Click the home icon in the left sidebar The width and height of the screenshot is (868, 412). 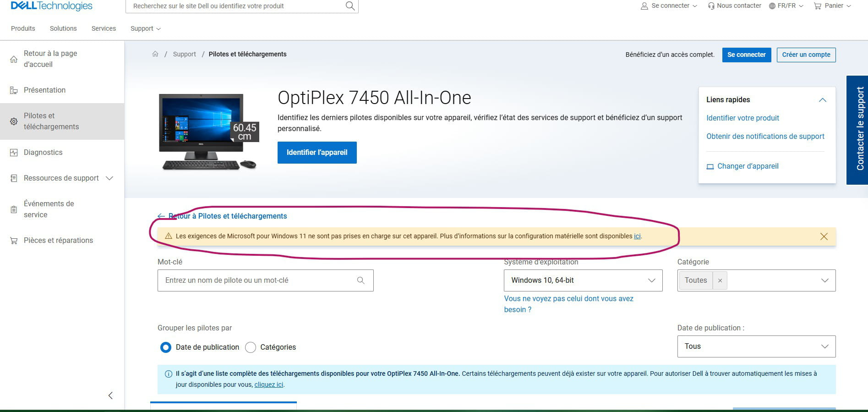(x=14, y=59)
